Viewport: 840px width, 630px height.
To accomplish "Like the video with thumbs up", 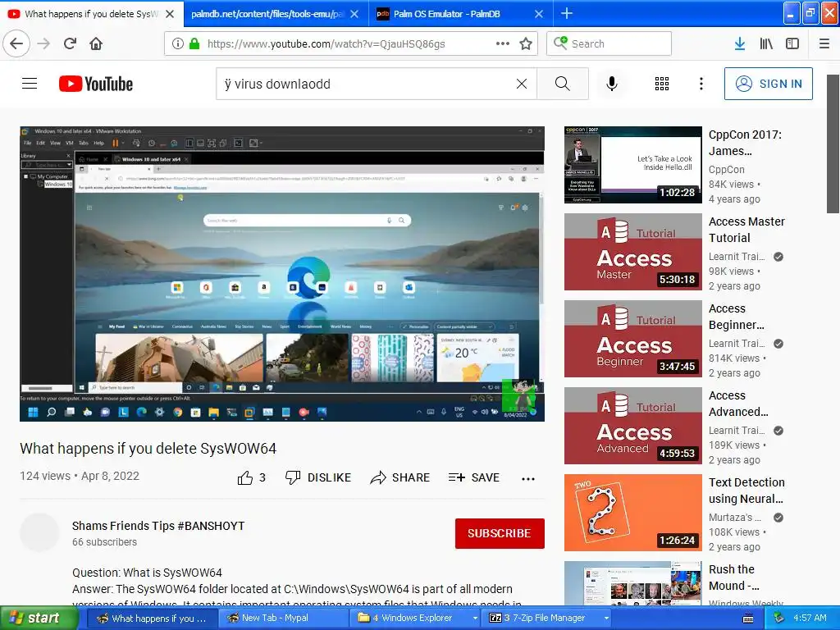I will [x=251, y=477].
